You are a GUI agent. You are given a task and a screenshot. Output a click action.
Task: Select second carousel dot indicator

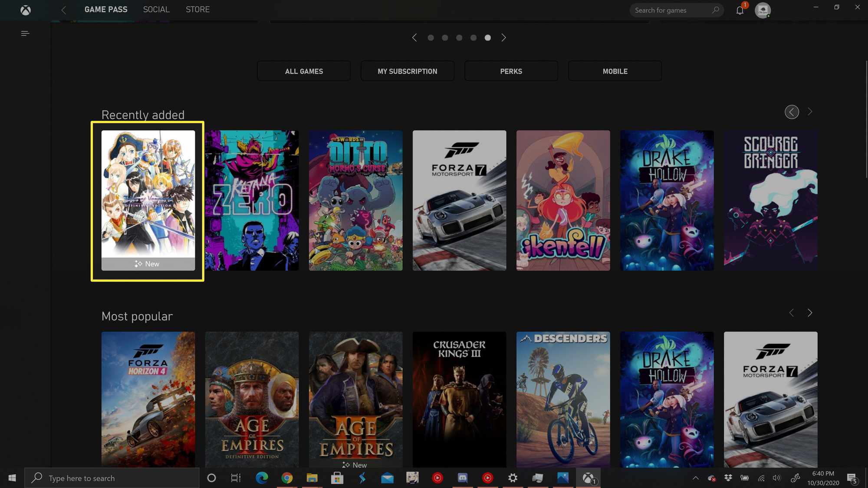tap(445, 38)
